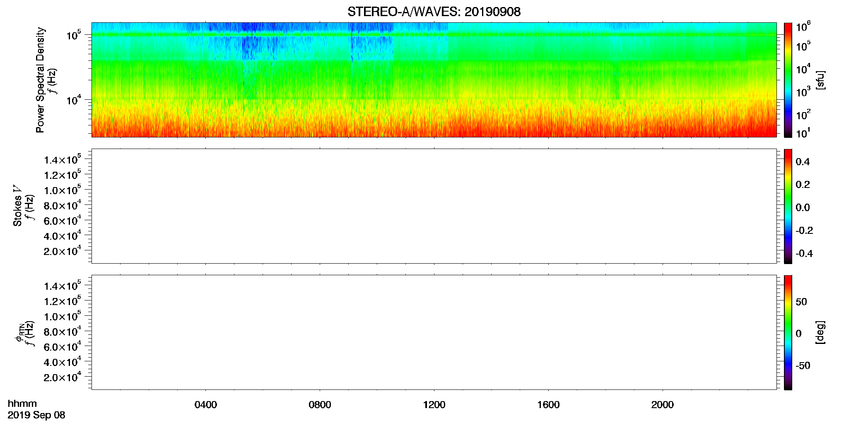Click the 10^3 tick on sfu colorbar
Screen dimensions: 868x447
(x=803, y=92)
